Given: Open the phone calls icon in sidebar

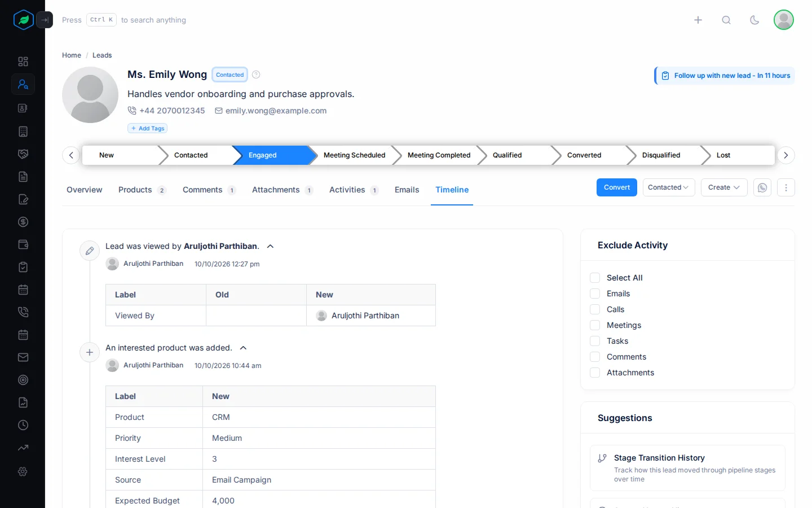Looking at the screenshot, I should (23, 312).
